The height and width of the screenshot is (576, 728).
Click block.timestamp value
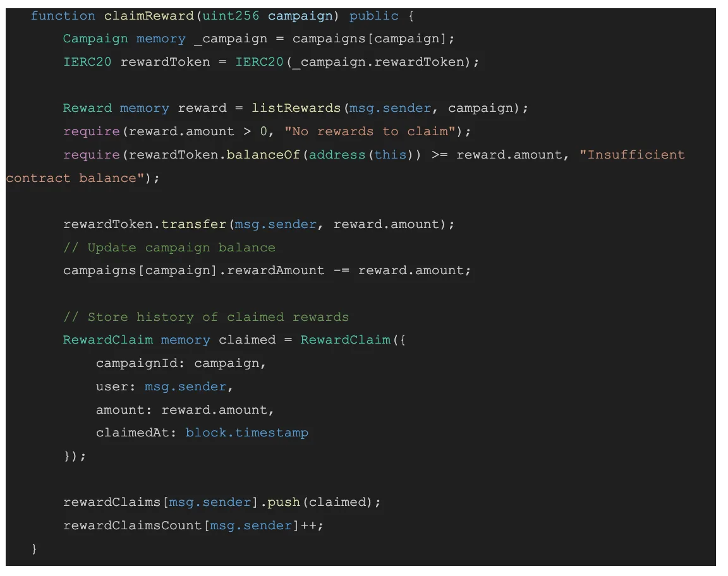coord(246,433)
